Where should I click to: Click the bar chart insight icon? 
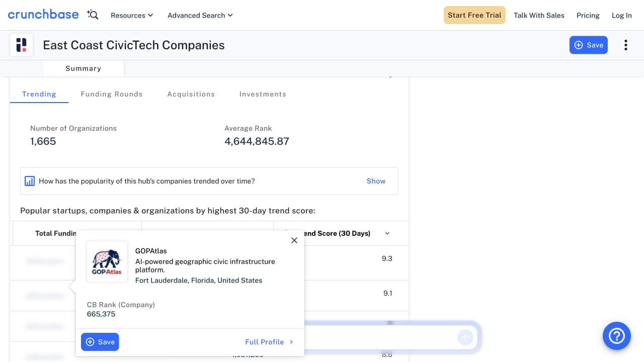[30, 181]
